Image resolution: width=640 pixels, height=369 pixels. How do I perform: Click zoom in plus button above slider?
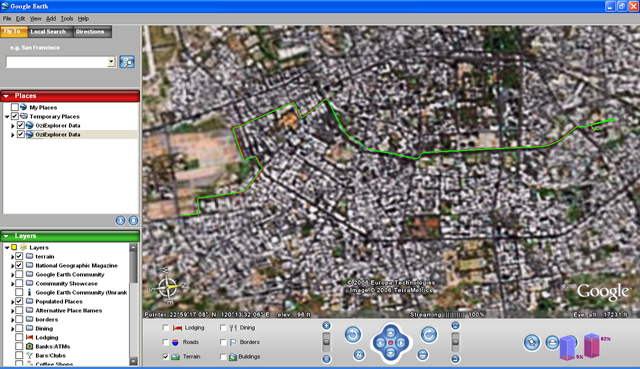click(326, 325)
